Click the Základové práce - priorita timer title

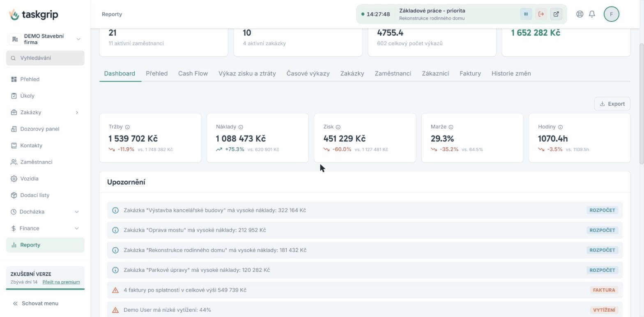click(x=432, y=11)
